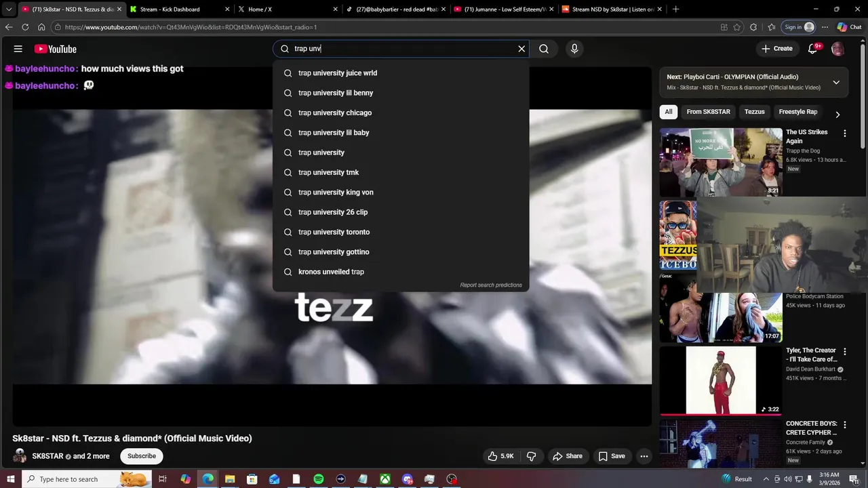Switch to the Jumanne - Low Self Esteem tab

pyautogui.click(x=502, y=9)
